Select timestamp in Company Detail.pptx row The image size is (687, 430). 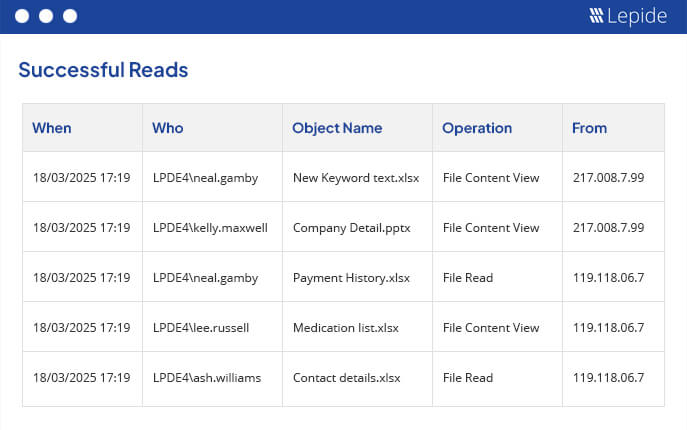tap(81, 227)
